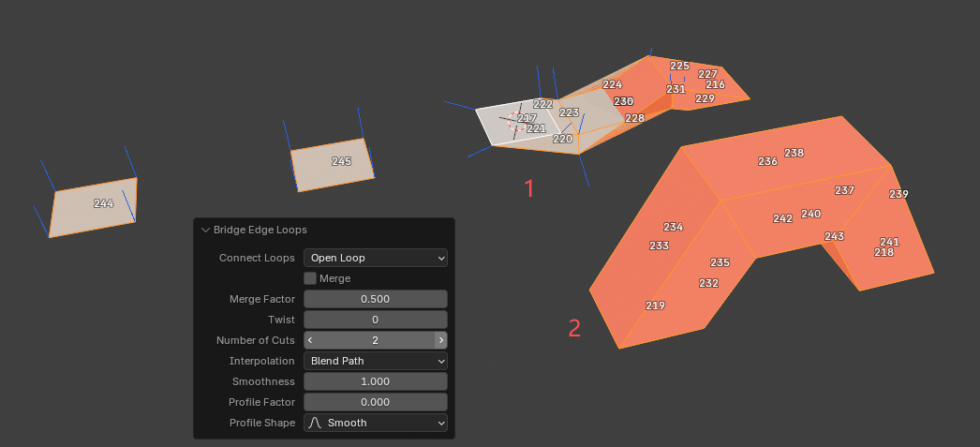Select face index label 232
The width and height of the screenshot is (980, 447).
708,283
